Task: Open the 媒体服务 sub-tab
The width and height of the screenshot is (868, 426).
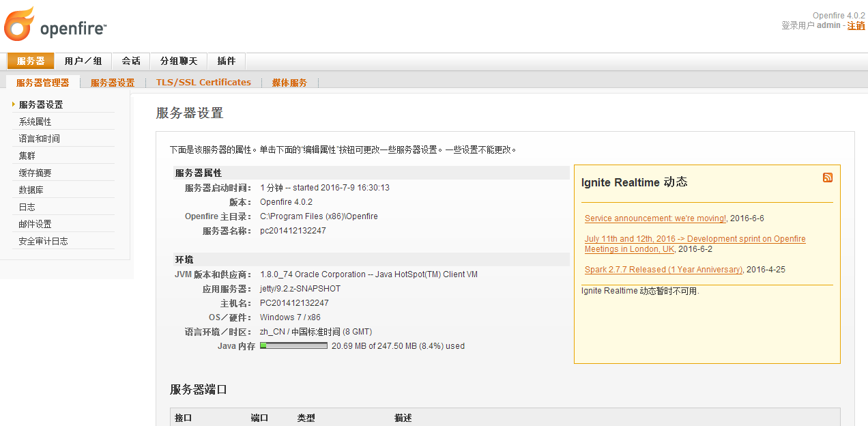Action: 289,83
